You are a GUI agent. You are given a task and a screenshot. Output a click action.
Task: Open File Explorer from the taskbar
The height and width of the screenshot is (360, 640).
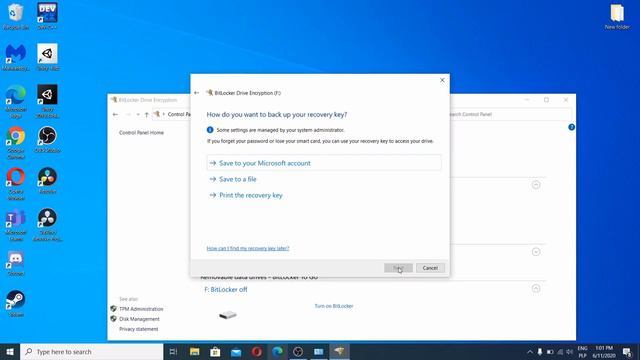coord(195,351)
